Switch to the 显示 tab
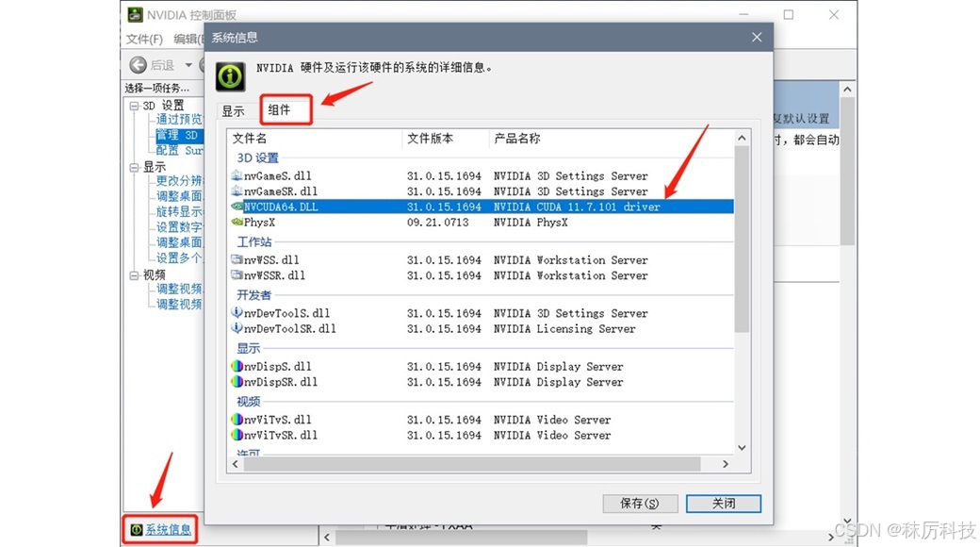Screen dimensions: 980x547 233,111
